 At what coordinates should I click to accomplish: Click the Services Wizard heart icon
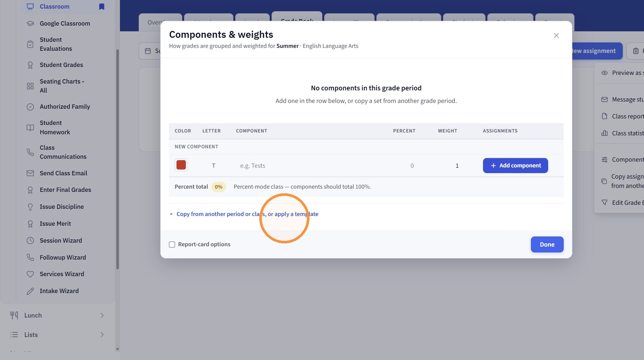click(30, 274)
